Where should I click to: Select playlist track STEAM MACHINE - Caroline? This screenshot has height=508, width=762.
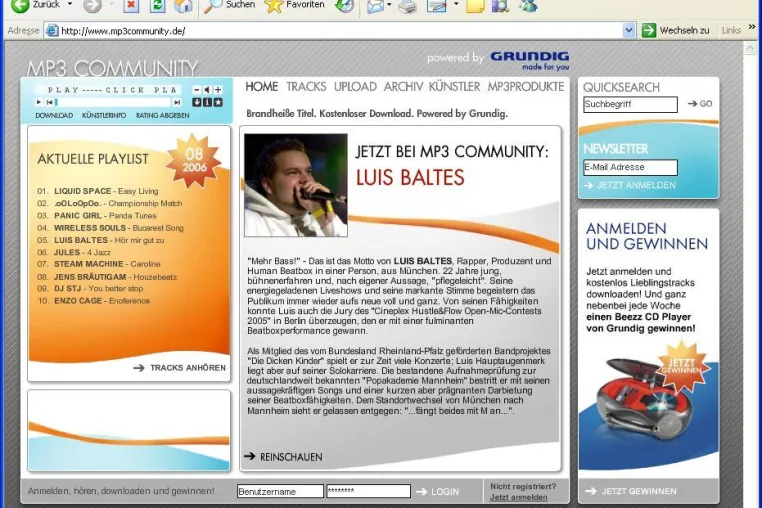pos(99,264)
